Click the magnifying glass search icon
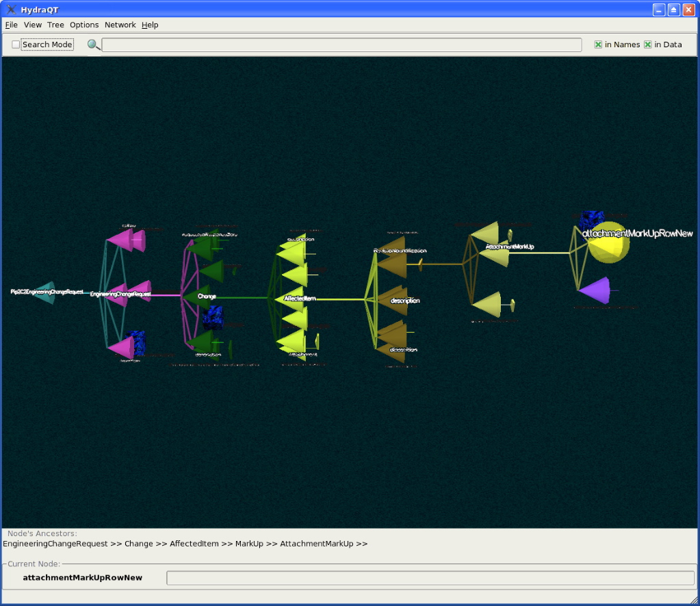This screenshot has width=700, height=606. pos(93,45)
